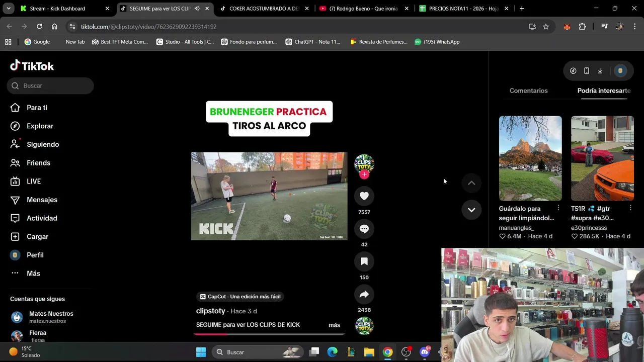Click the CapCut Una edición más fácil button
The height and width of the screenshot is (362, 644).
[240, 297]
